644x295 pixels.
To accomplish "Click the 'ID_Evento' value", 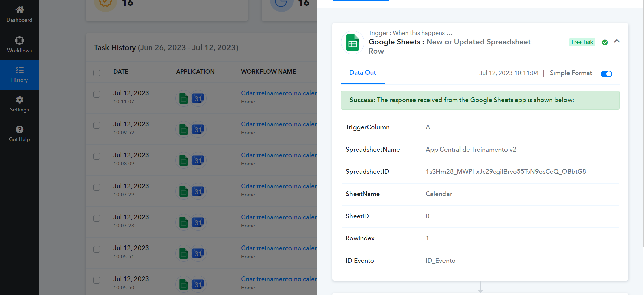I will [440, 261].
